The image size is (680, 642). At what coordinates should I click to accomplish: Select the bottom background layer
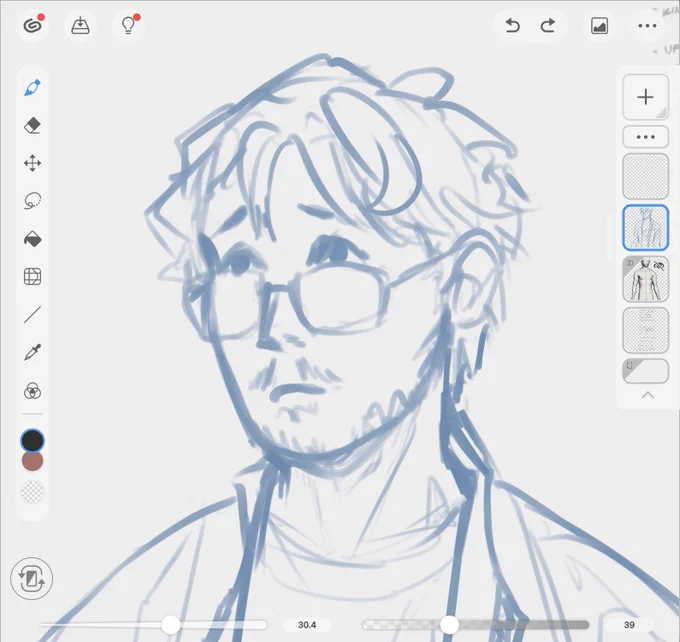coord(646,371)
